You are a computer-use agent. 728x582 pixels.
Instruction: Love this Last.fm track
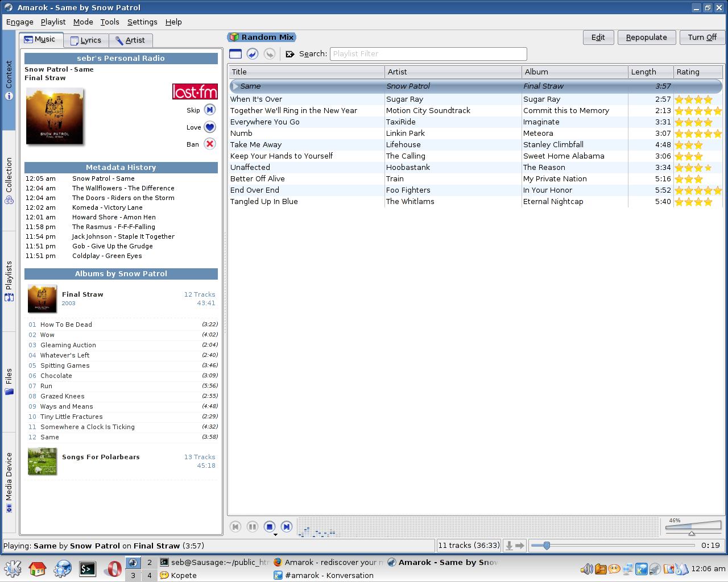tap(210, 127)
